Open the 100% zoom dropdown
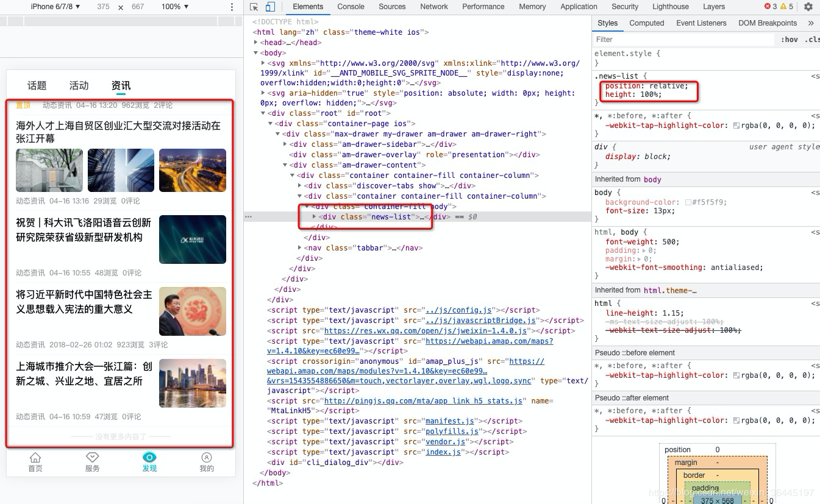 [x=175, y=7]
